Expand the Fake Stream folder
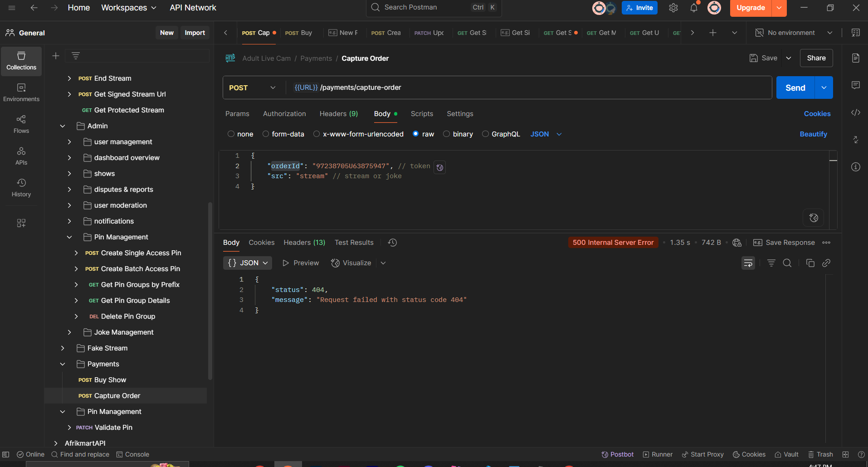 pyautogui.click(x=63, y=348)
